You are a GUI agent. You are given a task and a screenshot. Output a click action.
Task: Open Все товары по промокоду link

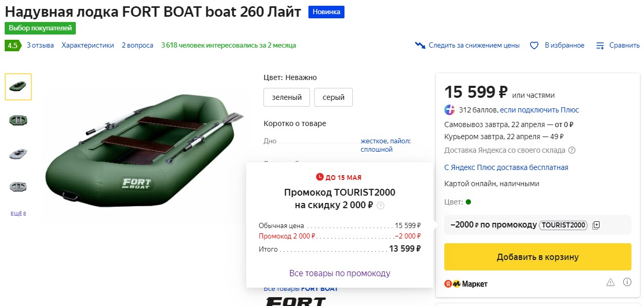(340, 273)
